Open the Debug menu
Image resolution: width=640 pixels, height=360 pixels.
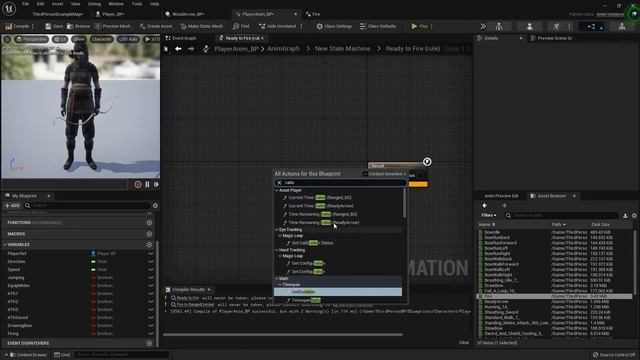(94, 4)
